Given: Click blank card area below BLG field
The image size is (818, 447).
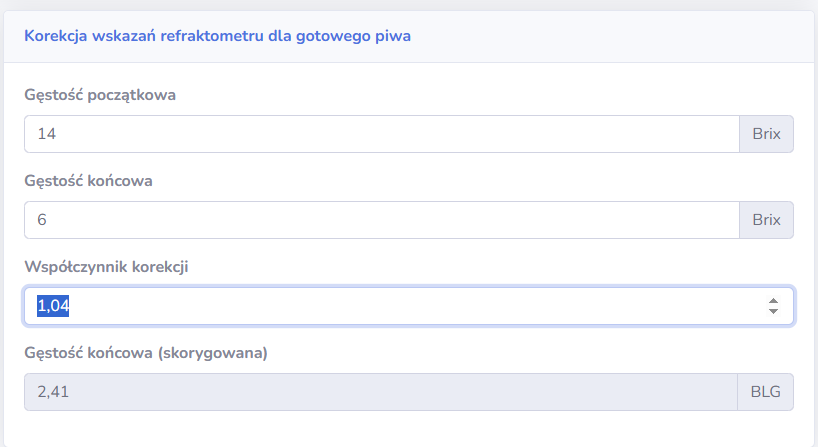Looking at the screenshot, I should 400,428.
